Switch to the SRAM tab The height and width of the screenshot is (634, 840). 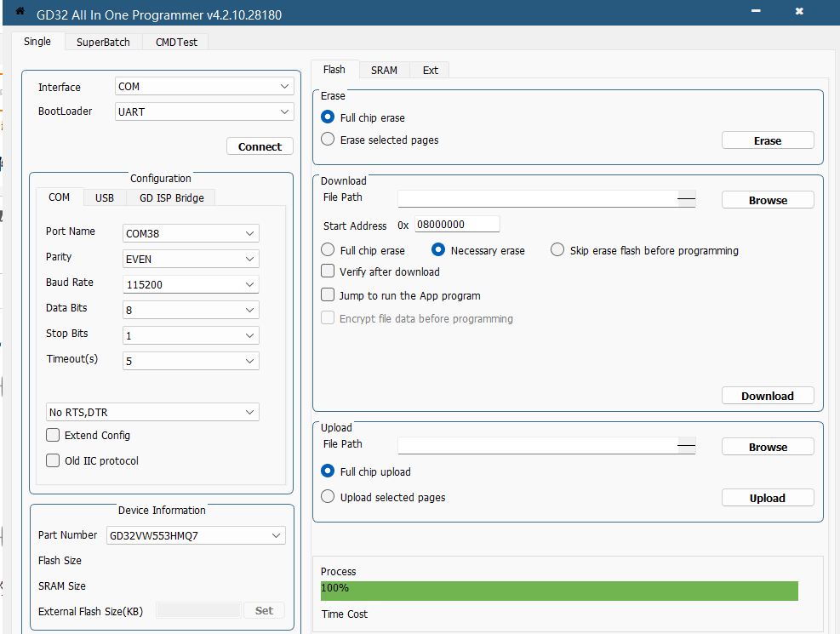[384, 70]
